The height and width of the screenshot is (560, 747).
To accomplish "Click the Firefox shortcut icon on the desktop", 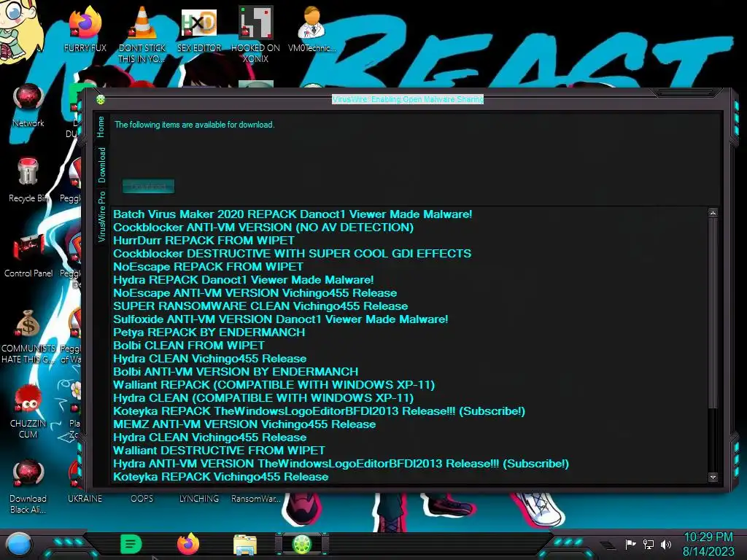I will [85, 23].
